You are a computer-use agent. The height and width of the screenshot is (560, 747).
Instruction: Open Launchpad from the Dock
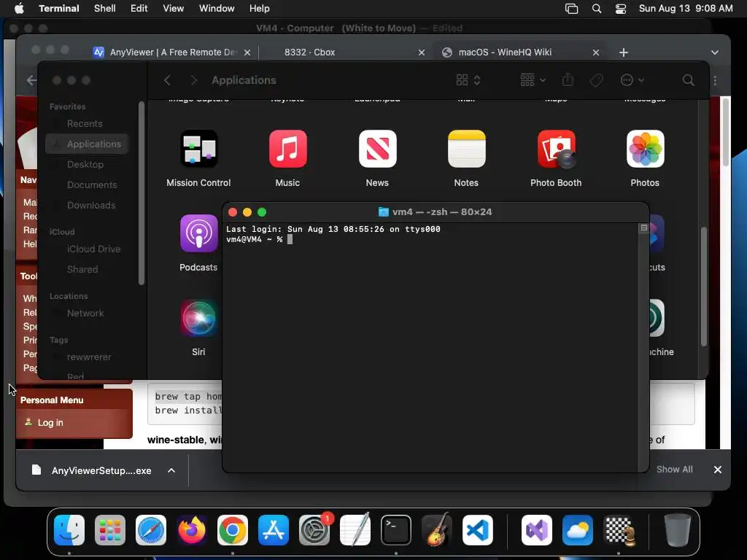(x=110, y=530)
